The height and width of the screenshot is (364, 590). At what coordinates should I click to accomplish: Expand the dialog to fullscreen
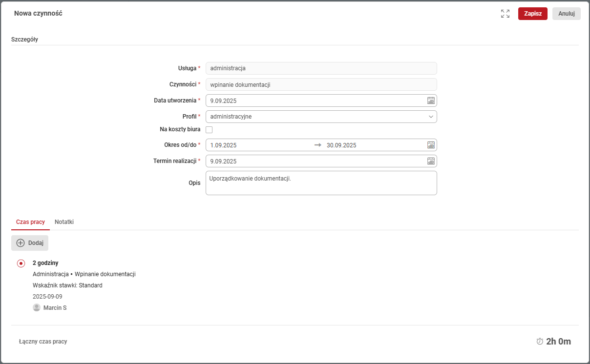point(505,14)
